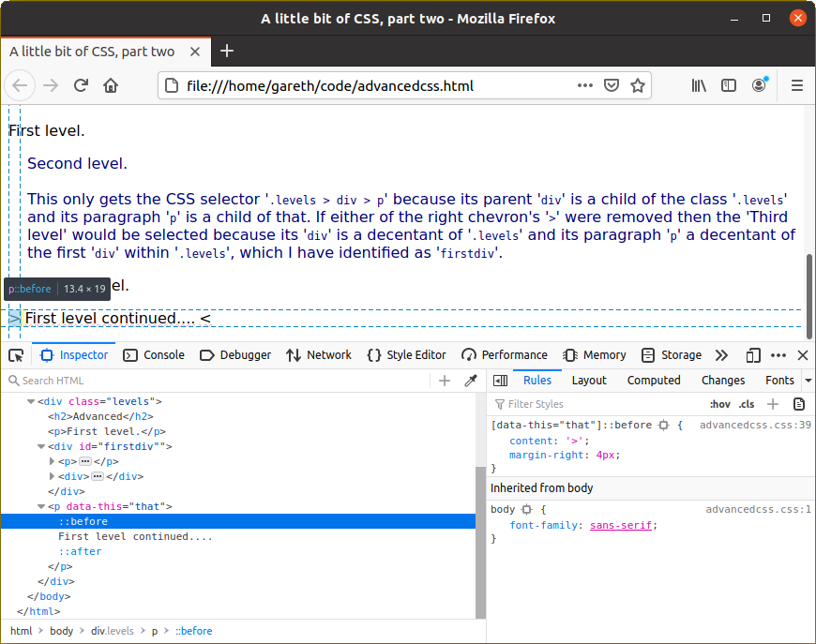Viewport: 816px width, 644px height.
Task: Bookmark this page with the star
Action: (x=638, y=85)
